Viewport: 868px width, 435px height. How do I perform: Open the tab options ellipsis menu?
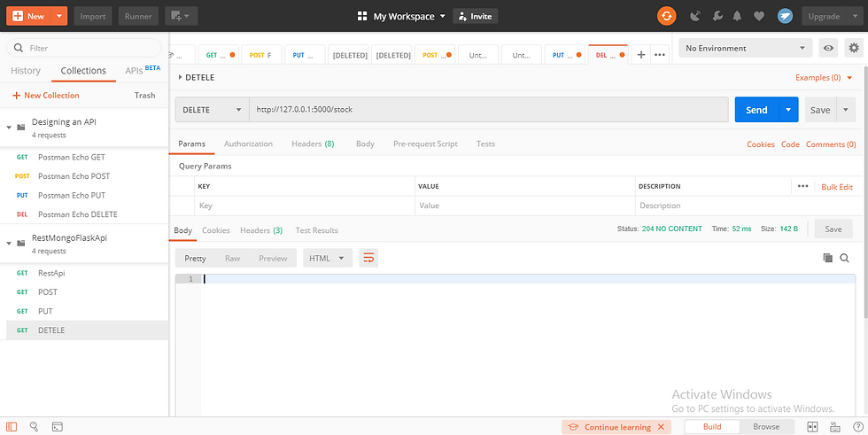659,55
